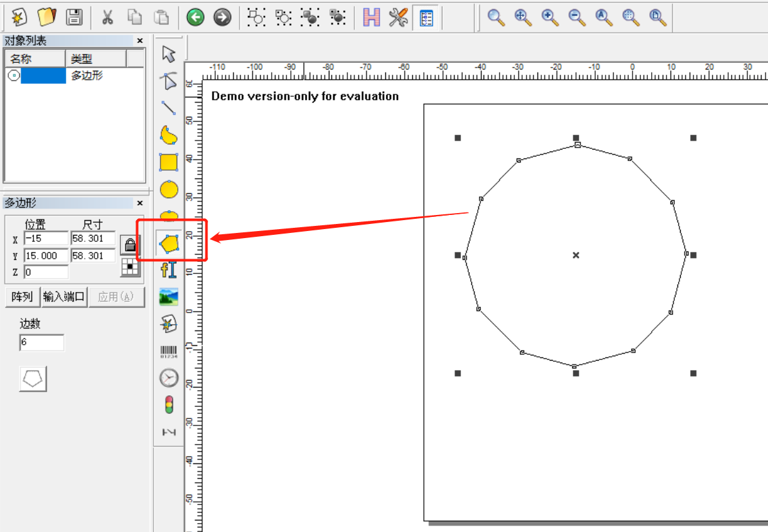Viewport: 768px width, 532px height.
Task: Open the timer clock tool
Action: (x=168, y=378)
